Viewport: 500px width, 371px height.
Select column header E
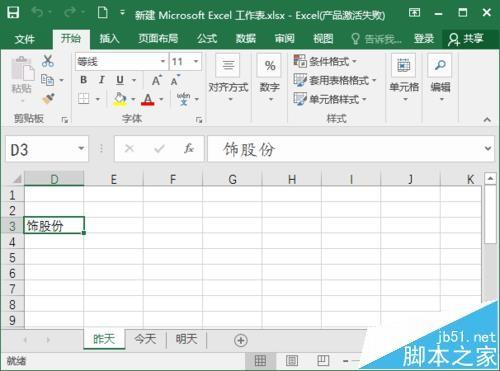(x=114, y=179)
